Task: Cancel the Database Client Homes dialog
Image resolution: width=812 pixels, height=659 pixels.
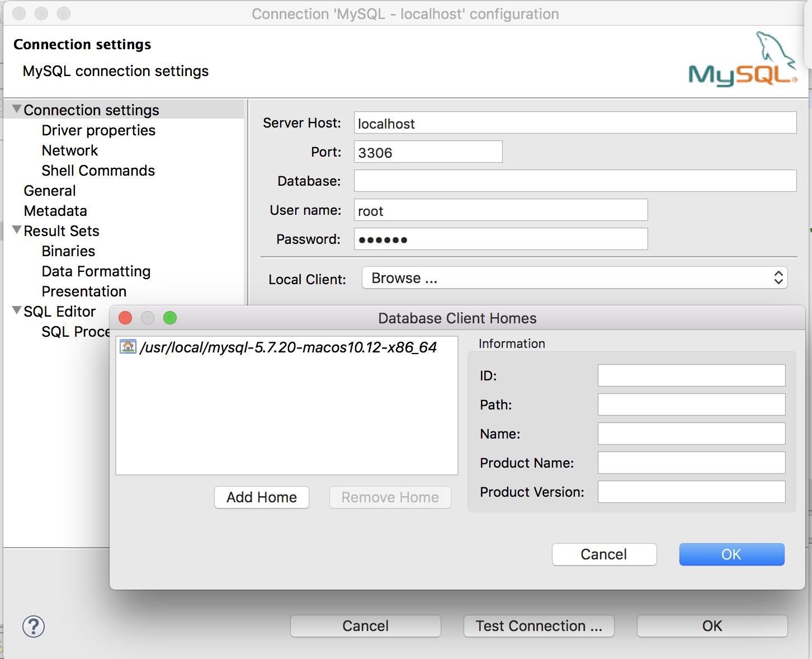Action: coord(604,554)
